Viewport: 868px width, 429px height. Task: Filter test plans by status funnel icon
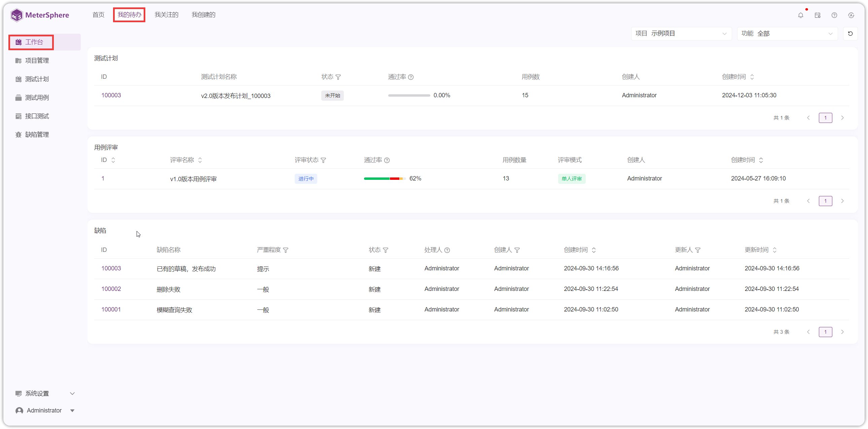338,77
